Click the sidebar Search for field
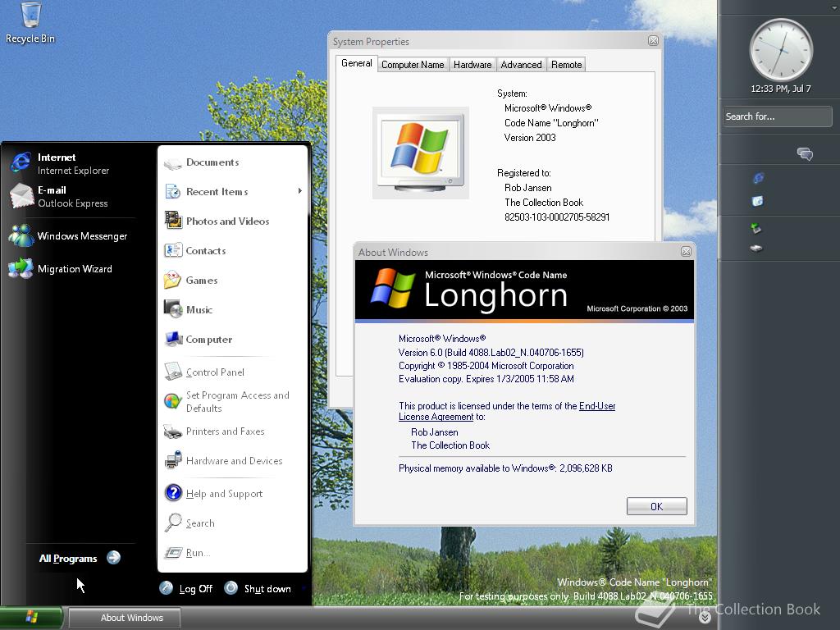 point(778,116)
